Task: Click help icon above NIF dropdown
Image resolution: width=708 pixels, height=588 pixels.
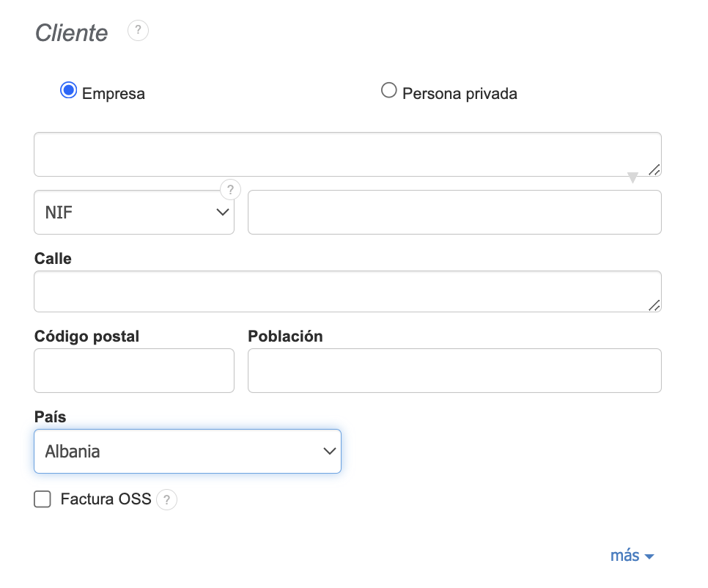Action: [230, 190]
